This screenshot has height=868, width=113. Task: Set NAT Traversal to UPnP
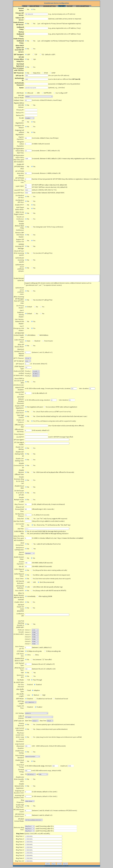coord(50,73)
